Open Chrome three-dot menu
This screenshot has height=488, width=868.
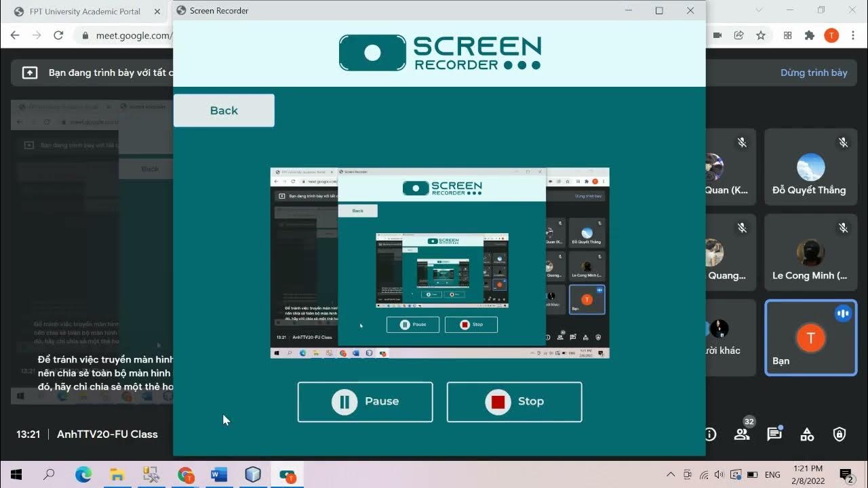coord(853,35)
